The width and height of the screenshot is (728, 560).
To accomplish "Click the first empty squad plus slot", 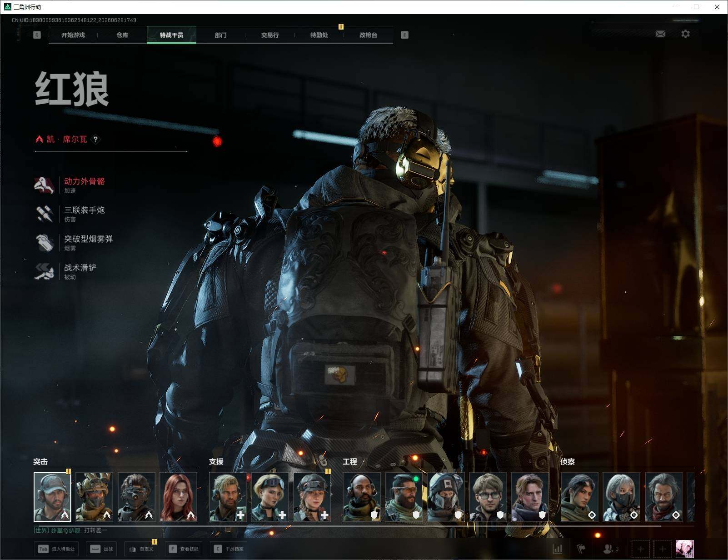I will [641, 549].
